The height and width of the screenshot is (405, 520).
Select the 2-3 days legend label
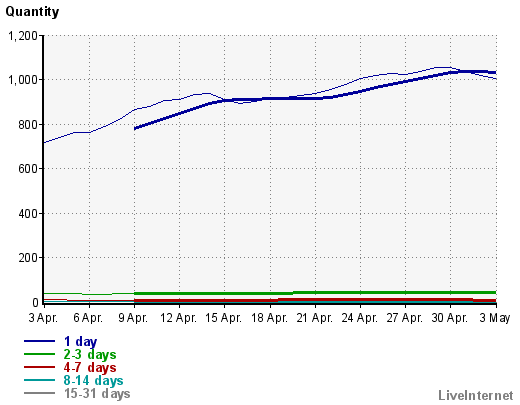click(x=90, y=354)
